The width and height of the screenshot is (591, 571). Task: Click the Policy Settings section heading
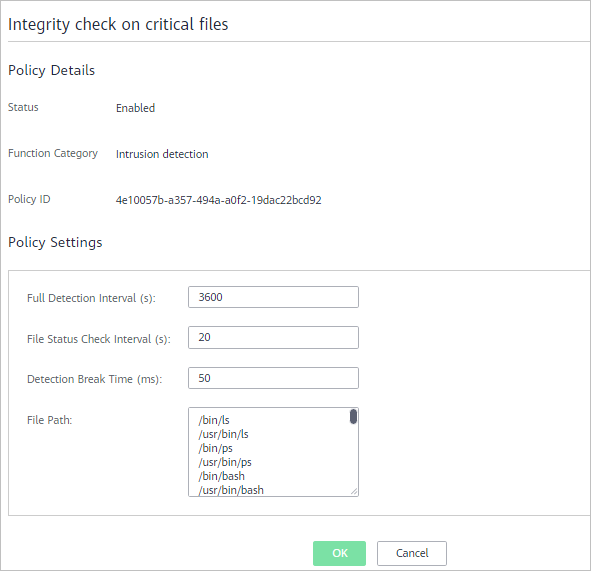pyautogui.click(x=55, y=242)
